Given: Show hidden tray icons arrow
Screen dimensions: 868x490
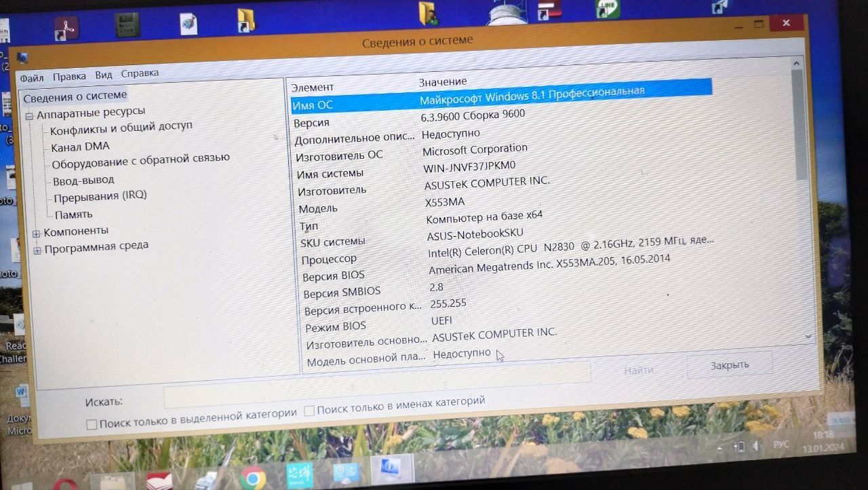Looking at the screenshot, I should tap(719, 449).
